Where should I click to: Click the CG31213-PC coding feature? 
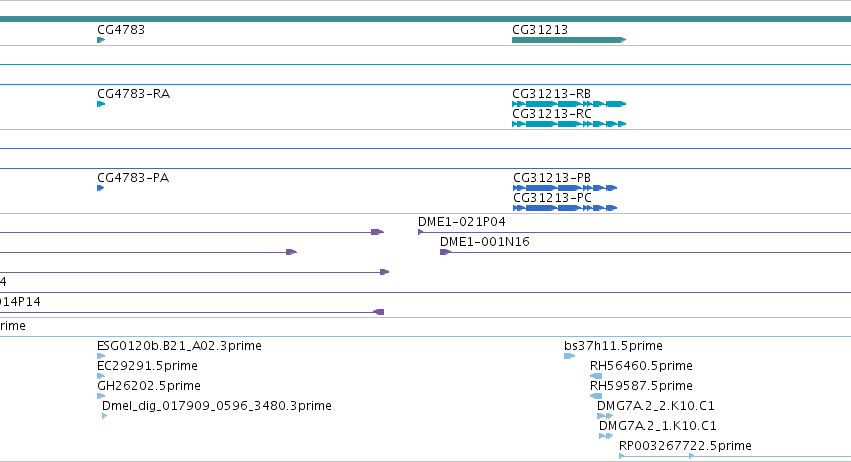point(565,208)
